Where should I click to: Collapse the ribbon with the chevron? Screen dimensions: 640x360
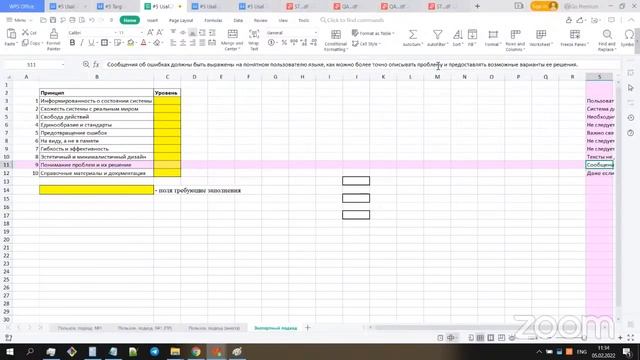(631, 20)
